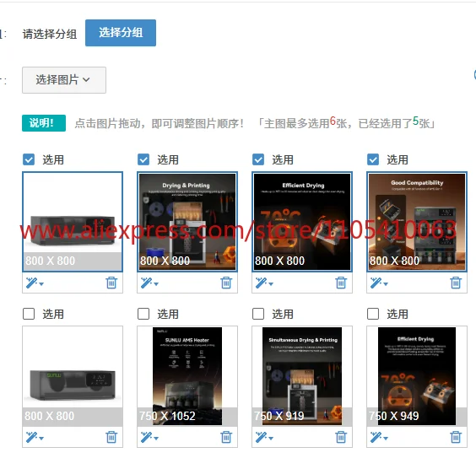This screenshot has height=458, width=476.
Task: Click the 选择分组 blue button
Action: pyautogui.click(x=121, y=33)
